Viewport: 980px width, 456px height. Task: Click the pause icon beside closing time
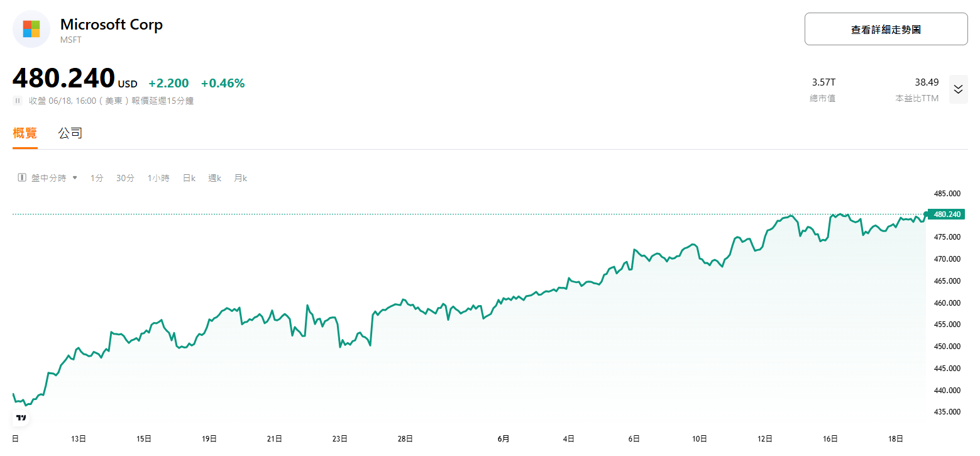tap(18, 101)
